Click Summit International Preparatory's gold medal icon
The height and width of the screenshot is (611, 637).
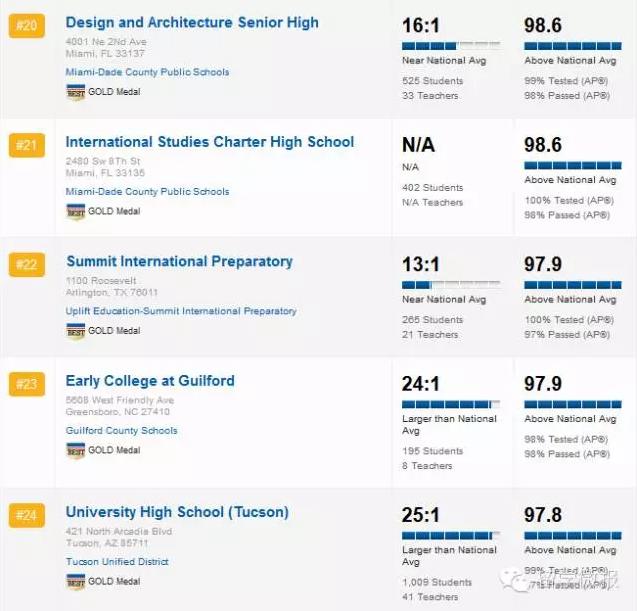75,331
